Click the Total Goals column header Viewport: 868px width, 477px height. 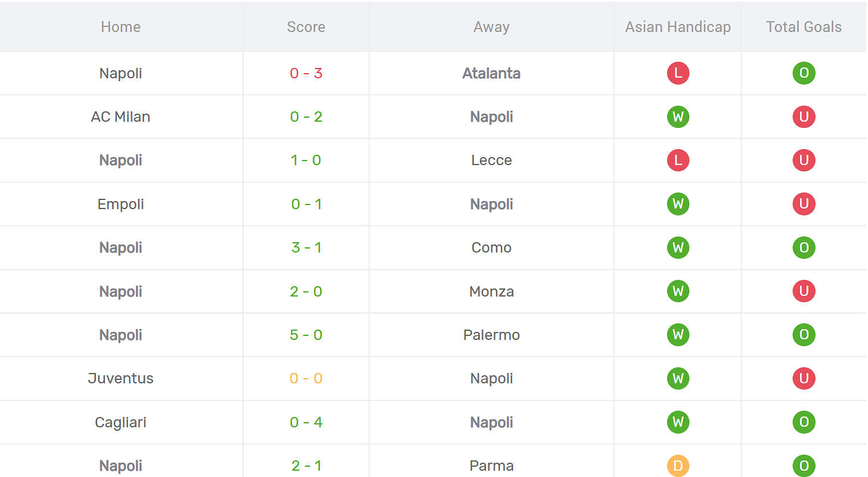[x=804, y=27]
